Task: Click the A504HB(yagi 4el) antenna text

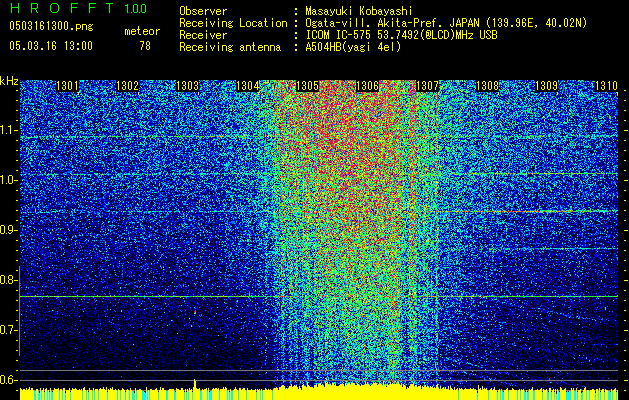Action: (x=353, y=47)
